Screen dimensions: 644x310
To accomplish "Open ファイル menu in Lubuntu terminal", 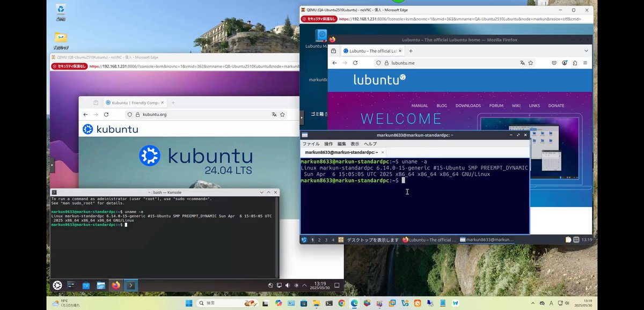I will tap(311, 144).
